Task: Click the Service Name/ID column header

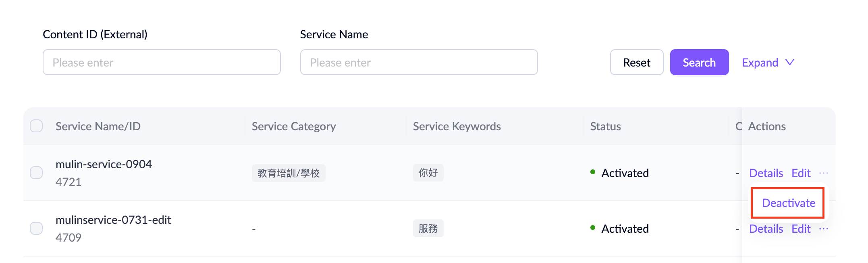Action: 98,126
